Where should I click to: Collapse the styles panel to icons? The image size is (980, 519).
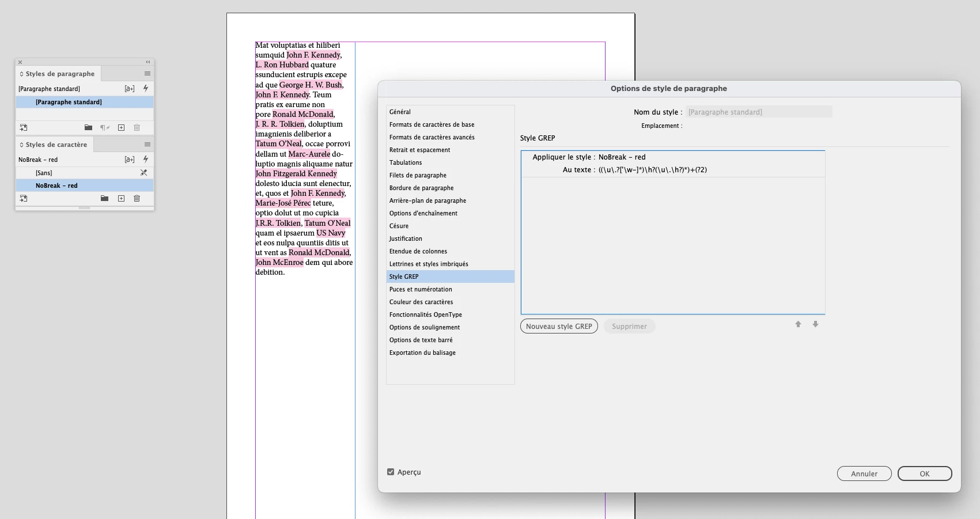click(x=148, y=62)
